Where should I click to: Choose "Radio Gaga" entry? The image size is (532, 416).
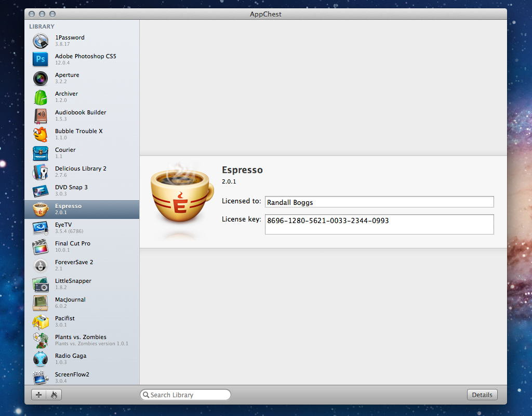click(x=71, y=356)
